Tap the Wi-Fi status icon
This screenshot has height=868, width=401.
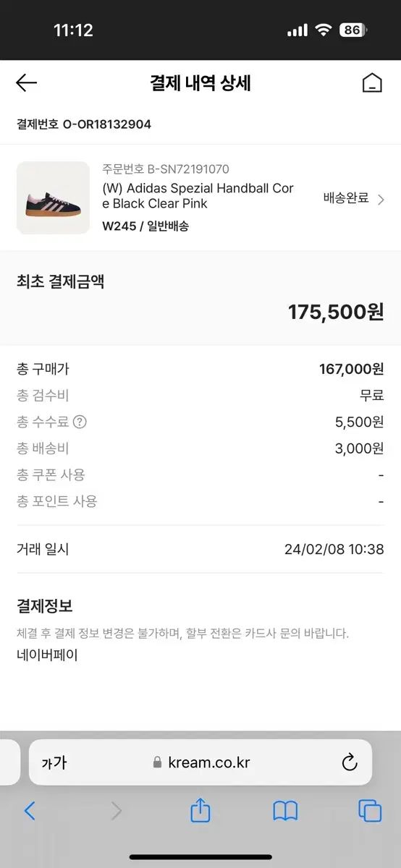pyautogui.click(x=323, y=30)
